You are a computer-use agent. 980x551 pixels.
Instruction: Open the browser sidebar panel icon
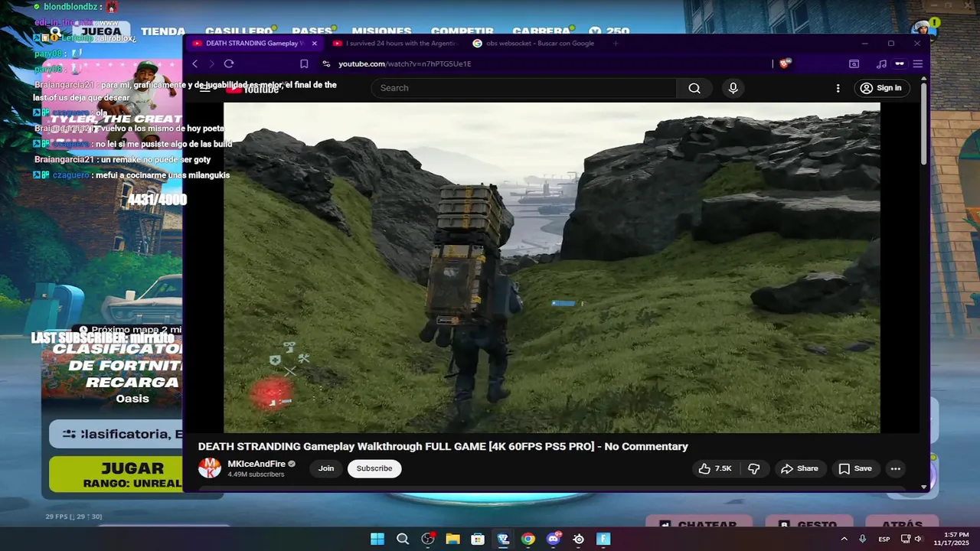[854, 64]
